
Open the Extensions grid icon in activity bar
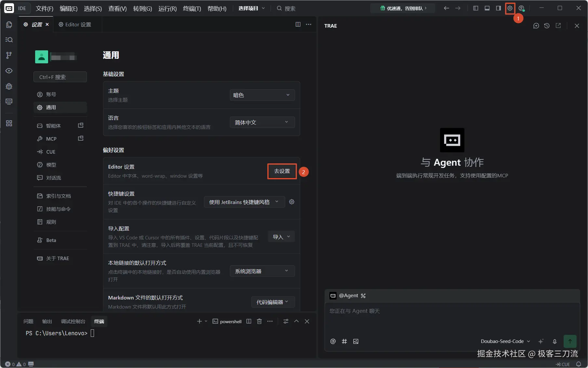(9, 123)
